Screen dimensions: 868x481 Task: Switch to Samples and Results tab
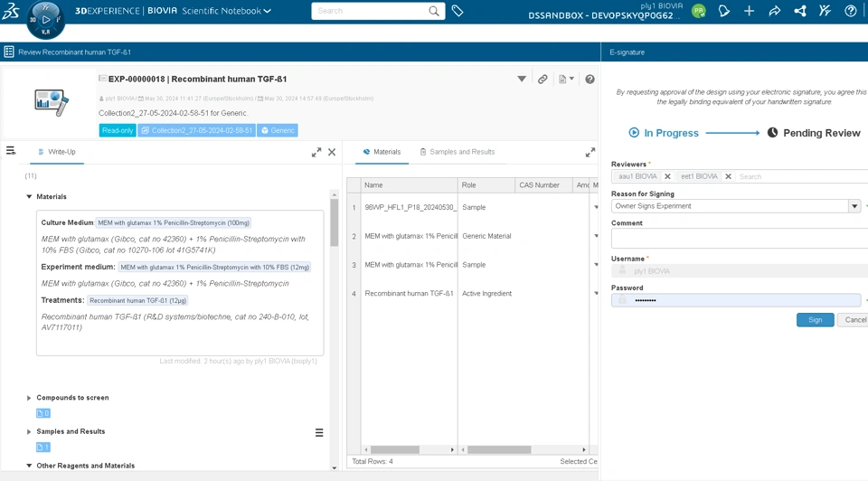458,152
